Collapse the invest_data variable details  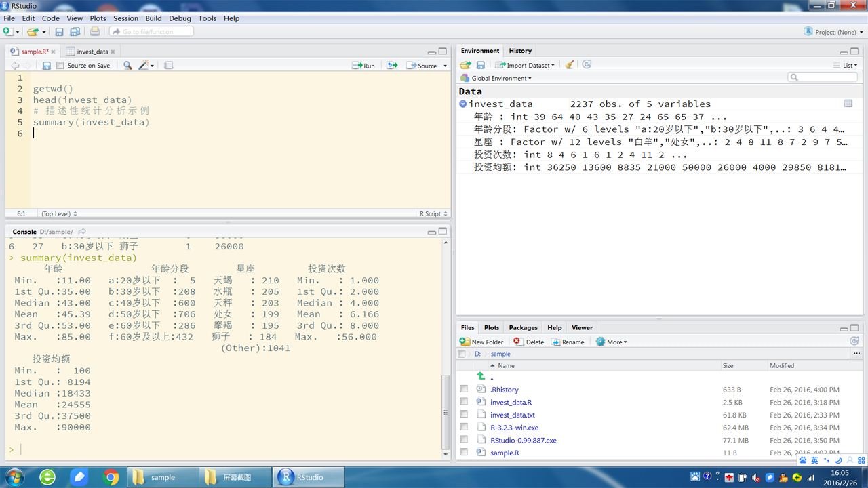[462, 104]
